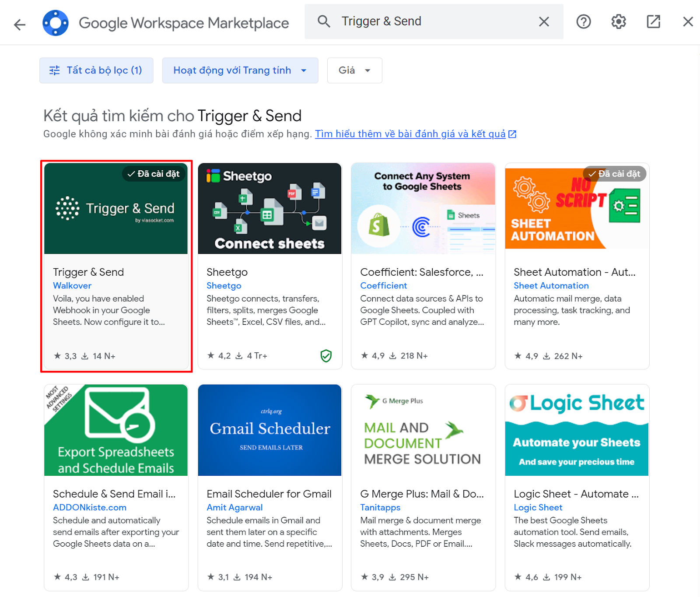The height and width of the screenshot is (597, 700).
Task: Open the Connect Any System to Google Sheets thumbnail
Action: [423, 208]
